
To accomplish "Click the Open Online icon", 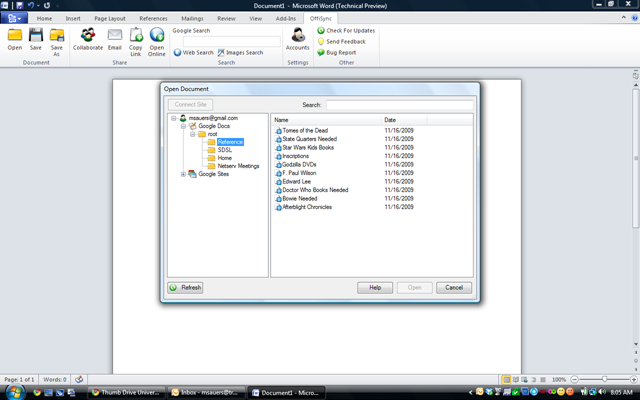I will (157, 42).
